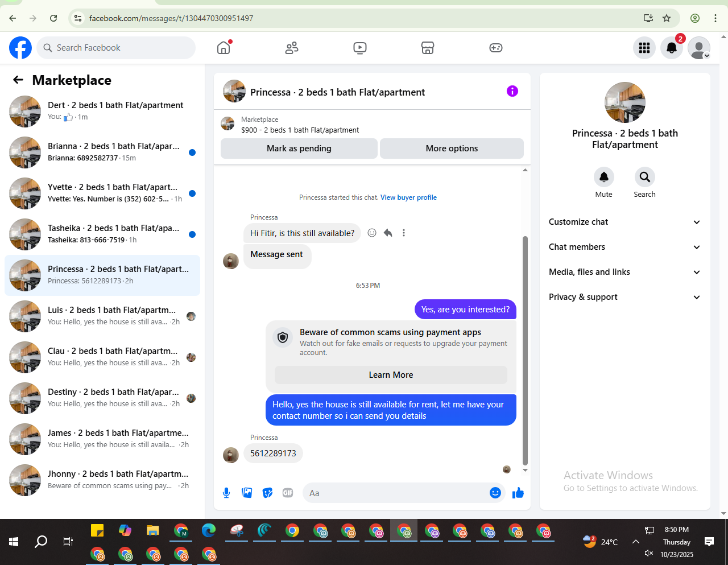Search within conversation using magnifier icon

coord(645,177)
